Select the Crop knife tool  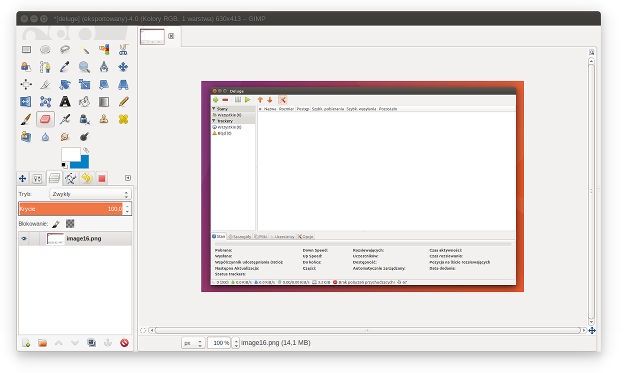[45, 84]
